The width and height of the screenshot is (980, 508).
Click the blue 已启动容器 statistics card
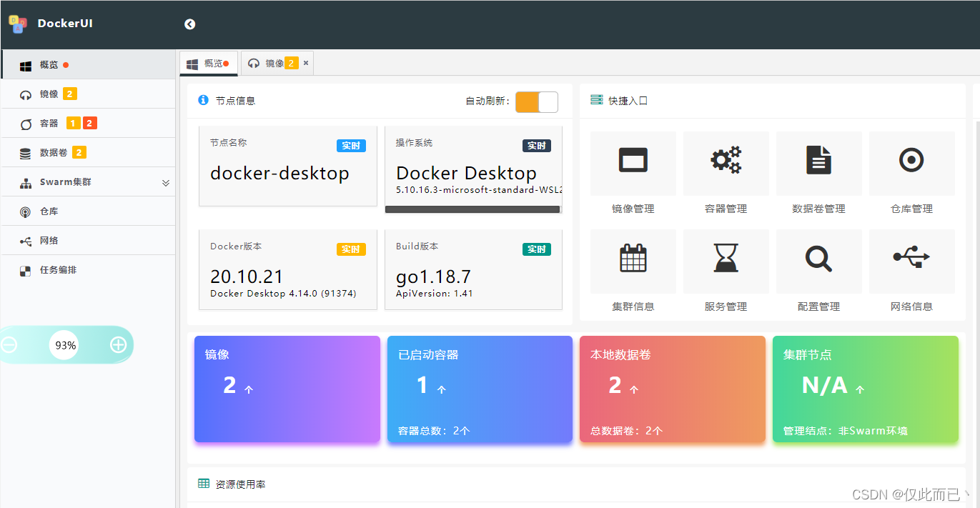480,389
